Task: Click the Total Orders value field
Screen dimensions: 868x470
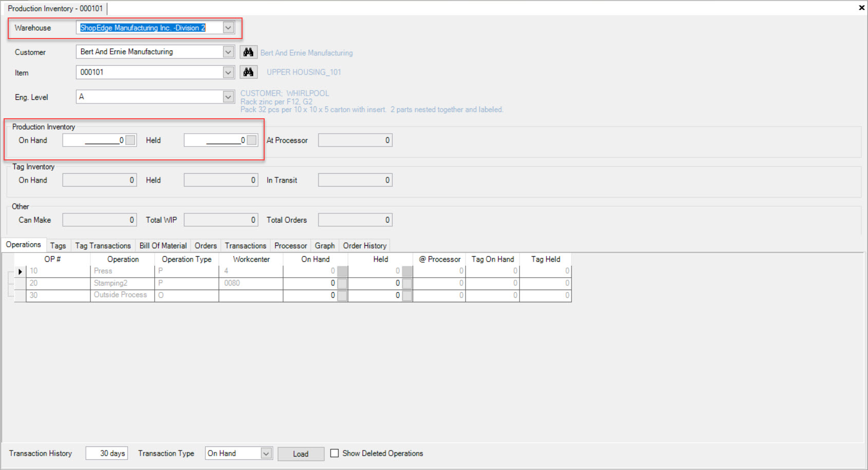Action: click(x=355, y=220)
